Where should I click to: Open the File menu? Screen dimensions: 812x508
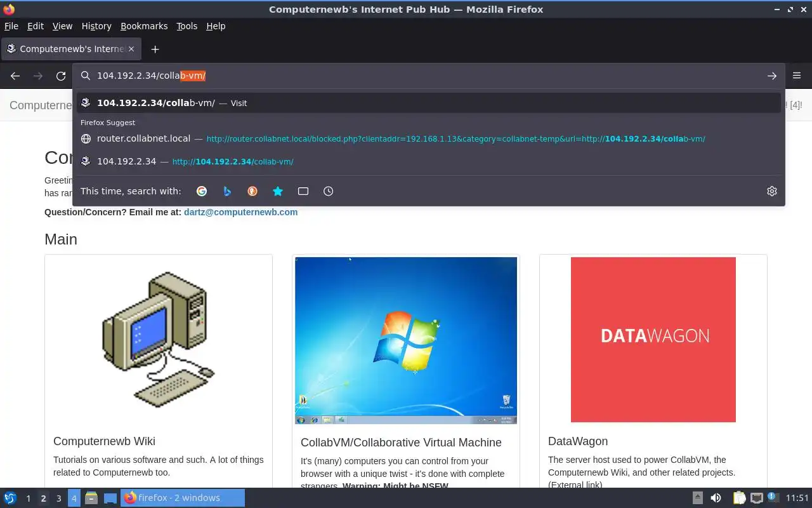[11, 26]
